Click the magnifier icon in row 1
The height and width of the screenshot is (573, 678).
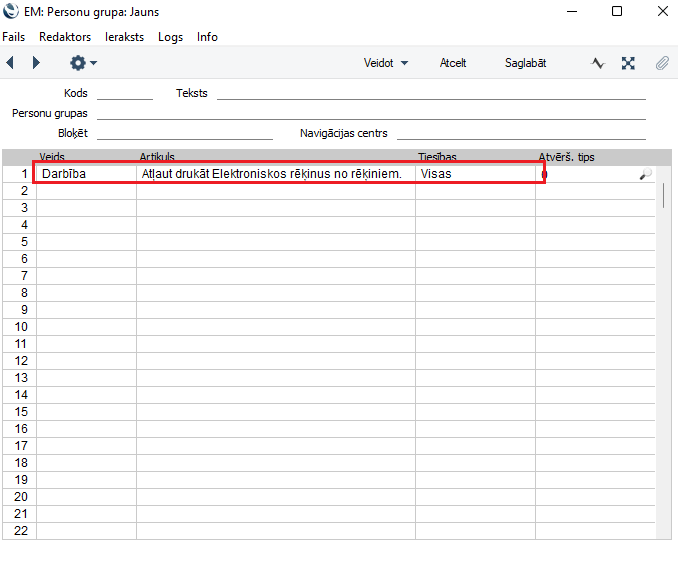click(645, 174)
